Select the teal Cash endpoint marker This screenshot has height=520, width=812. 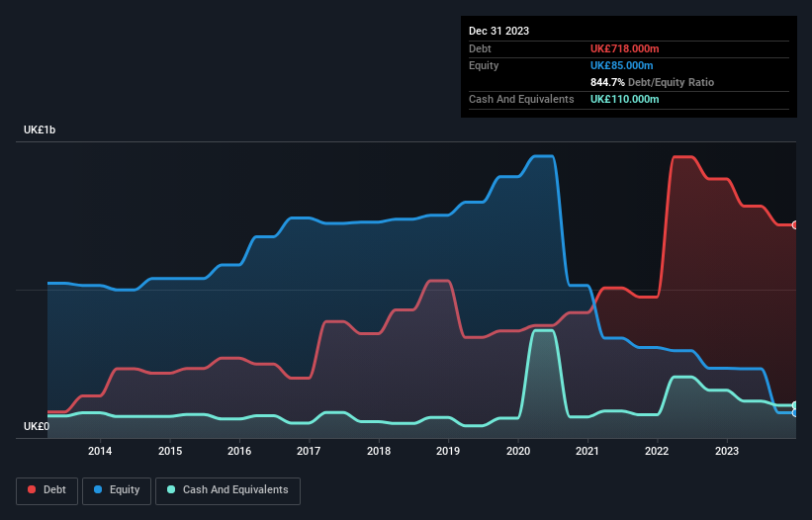(795, 405)
